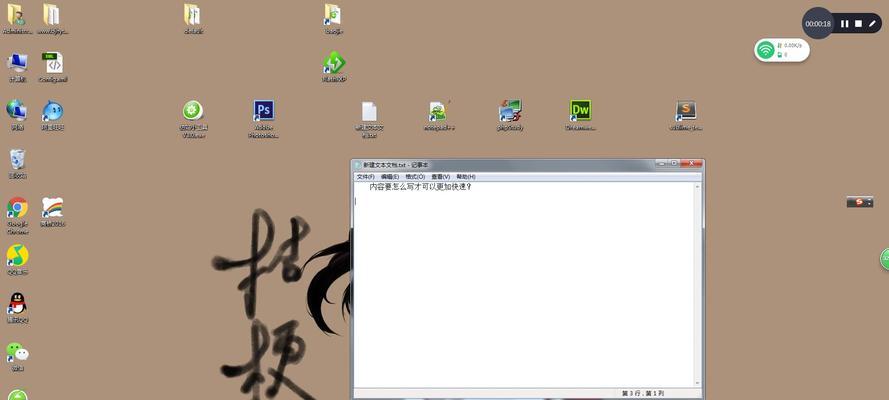Activate the recorder pencil annotation tool

click(872, 24)
